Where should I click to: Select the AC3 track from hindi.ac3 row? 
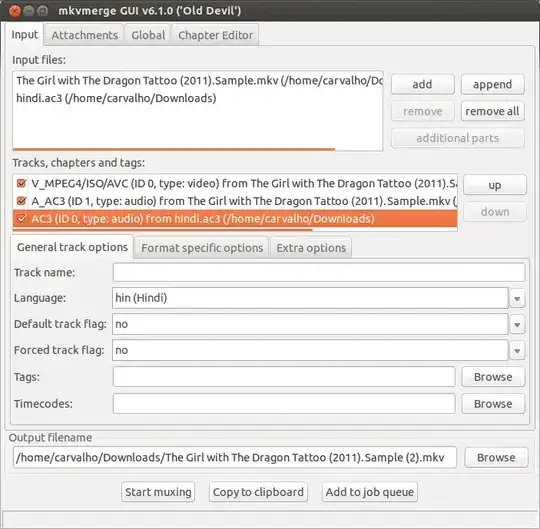235,219
